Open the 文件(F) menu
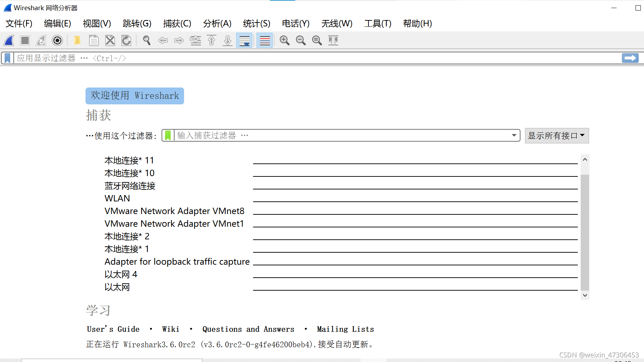The width and height of the screenshot is (644, 362). [x=19, y=24]
